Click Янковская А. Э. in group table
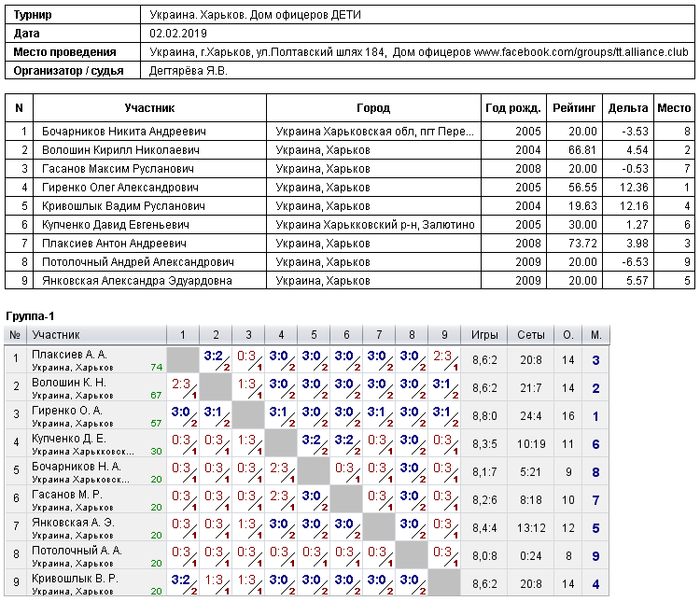Screen dimensions: 700x601 [73, 523]
